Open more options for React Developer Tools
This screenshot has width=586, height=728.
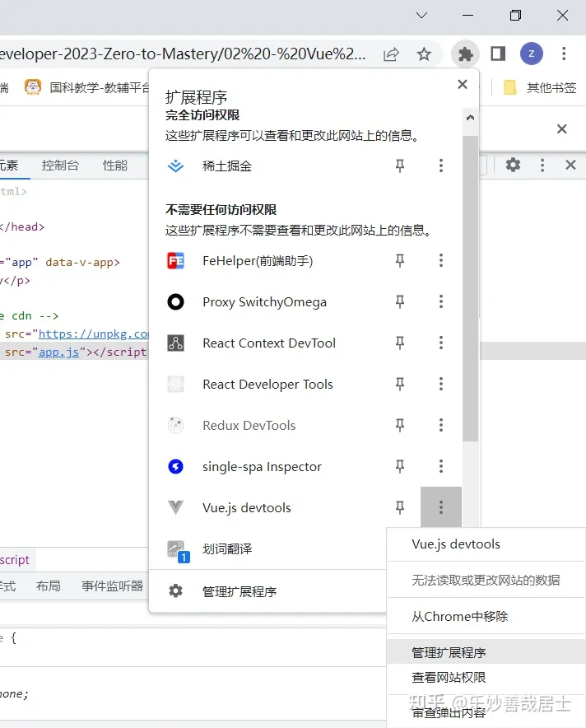(441, 384)
